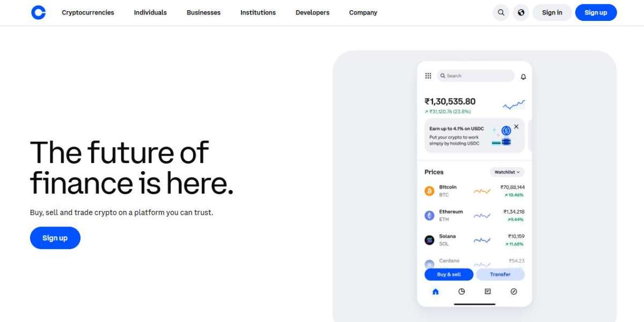Open the Institutions nav item
The width and height of the screenshot is (644, 322).
[x=258, y=12]
